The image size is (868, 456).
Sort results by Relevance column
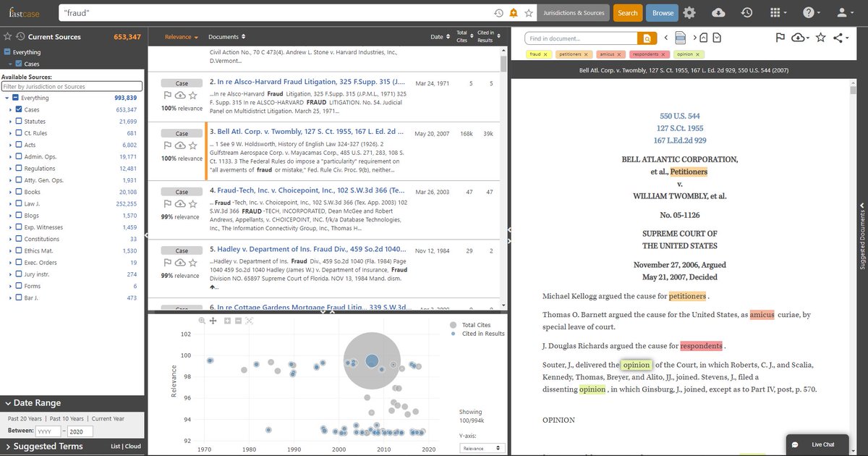coord(181,36)
